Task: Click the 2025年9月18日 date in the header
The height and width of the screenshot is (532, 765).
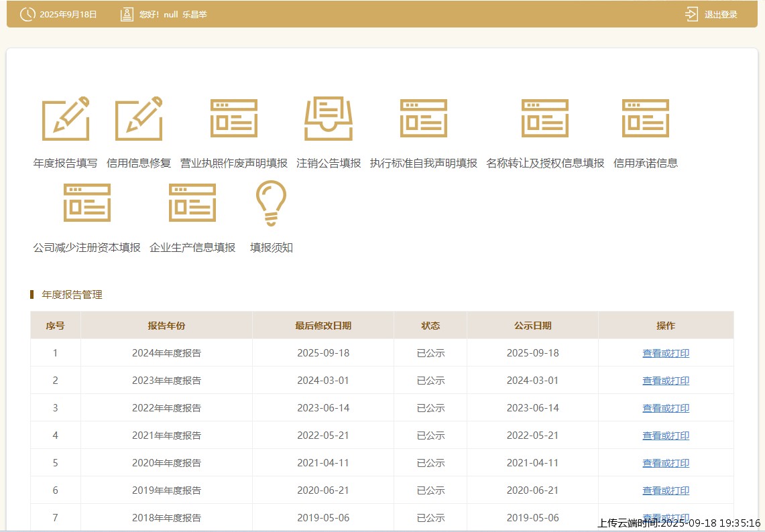Action: click(68, 15)
